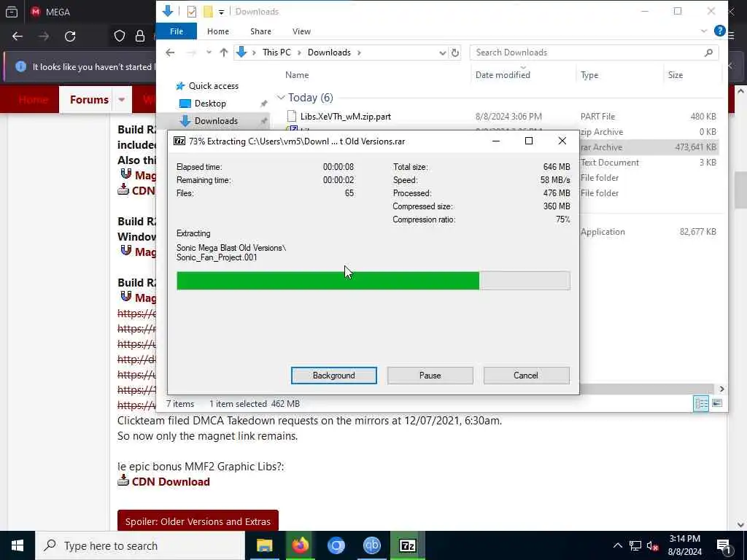This screenshot has width=747, height=560.
Task: Click Explorer horizontal scrollbar right arrow
Action: click(x=721, y=389)
